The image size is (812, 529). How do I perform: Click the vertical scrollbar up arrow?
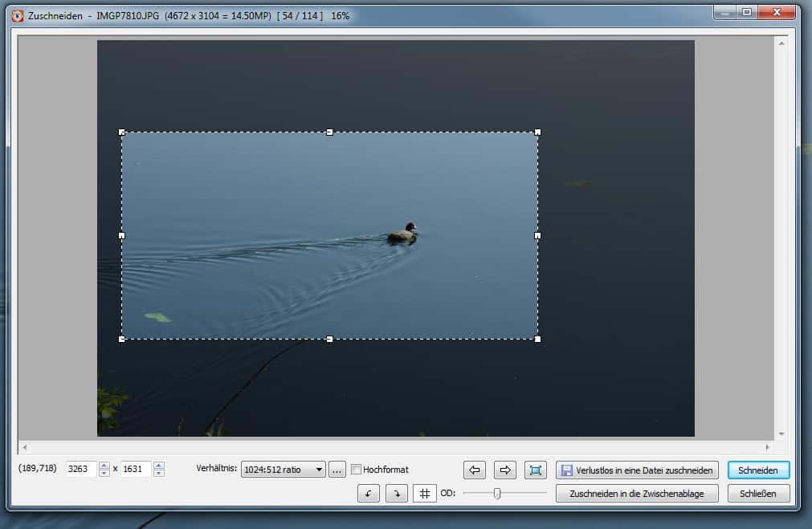[x=781, y=43]
